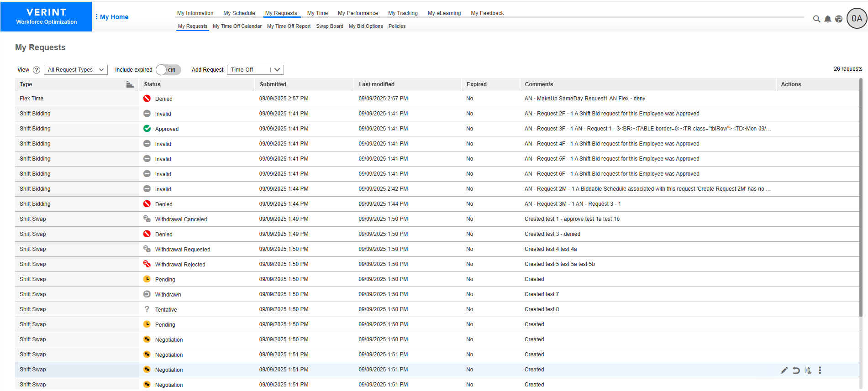Open the My Performance tab

(358, 13)
